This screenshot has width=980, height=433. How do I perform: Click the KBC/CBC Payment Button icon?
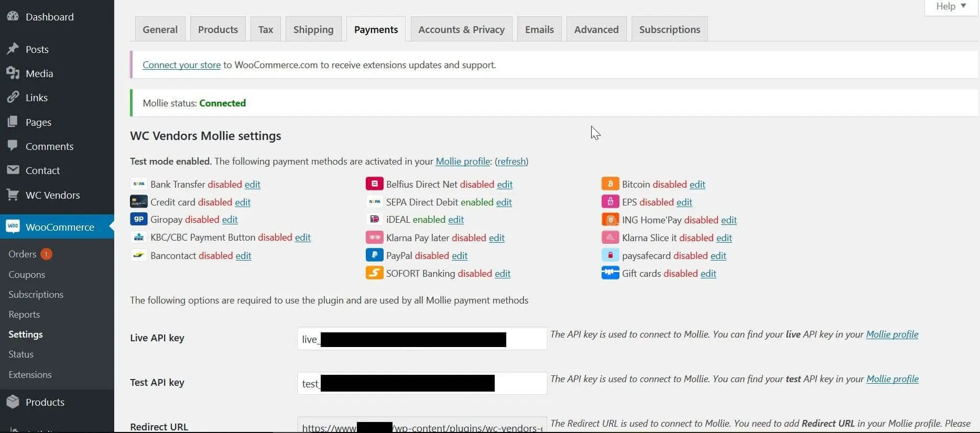pyautogui.click(x=139, y=237)
